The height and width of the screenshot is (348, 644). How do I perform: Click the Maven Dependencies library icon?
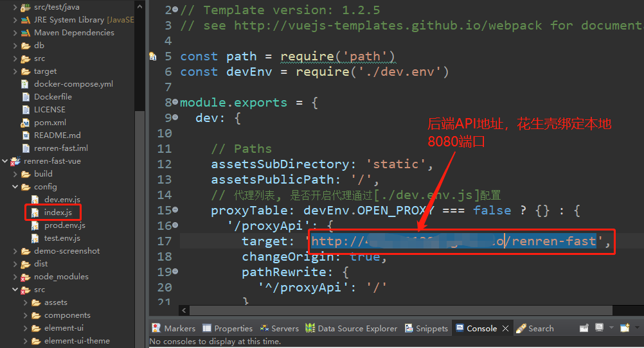tap(26, 32)
